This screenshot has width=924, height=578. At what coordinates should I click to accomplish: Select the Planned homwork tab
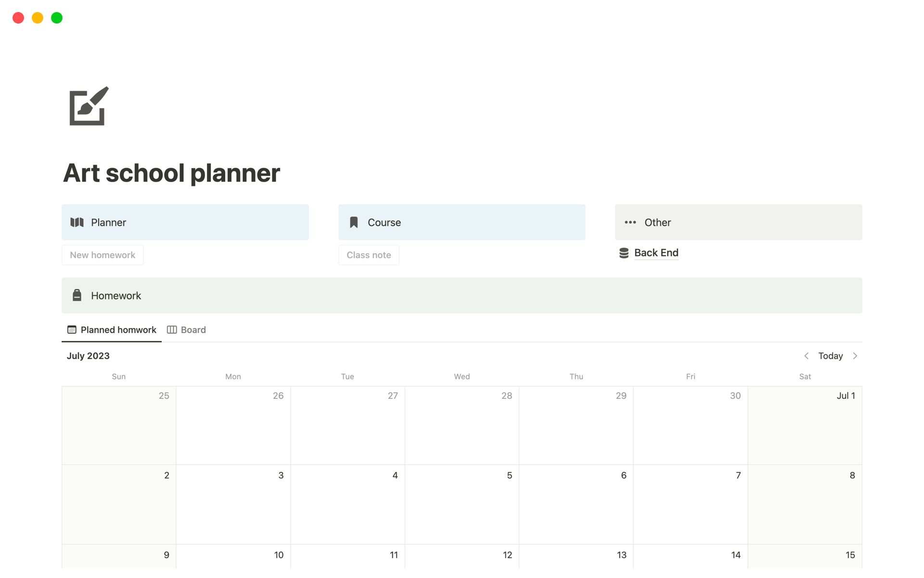point(118,330)
